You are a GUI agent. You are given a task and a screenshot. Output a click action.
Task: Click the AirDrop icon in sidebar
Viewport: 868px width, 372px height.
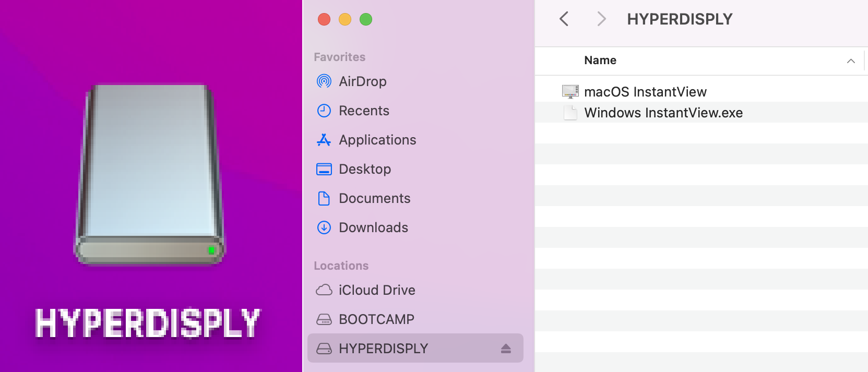tap(324, 81)
